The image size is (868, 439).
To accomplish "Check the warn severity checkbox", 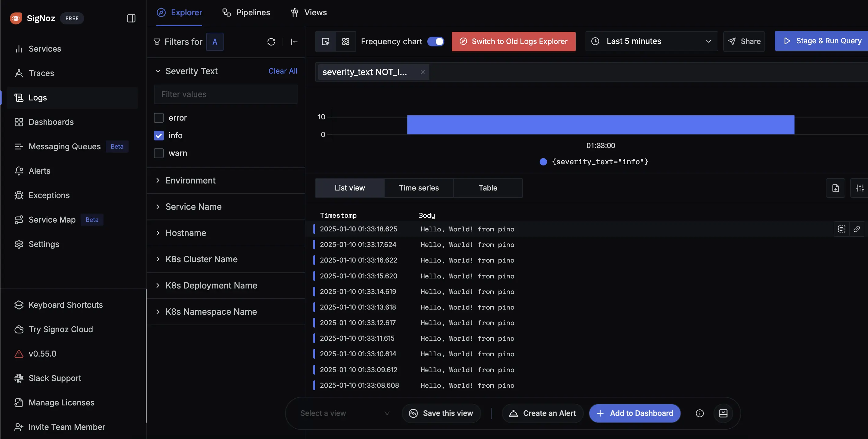I will [x=159, y=153].
